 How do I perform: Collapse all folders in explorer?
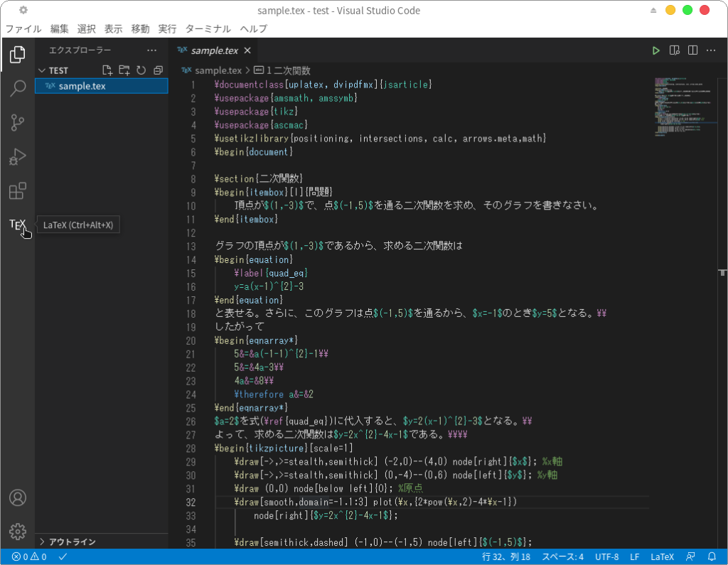pos(158,70)
